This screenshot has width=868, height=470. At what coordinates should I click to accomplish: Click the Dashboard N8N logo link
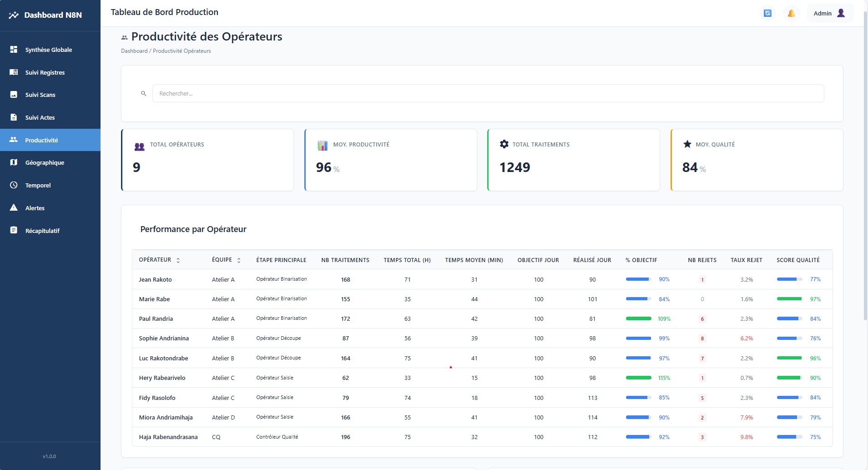coord(45,15)
